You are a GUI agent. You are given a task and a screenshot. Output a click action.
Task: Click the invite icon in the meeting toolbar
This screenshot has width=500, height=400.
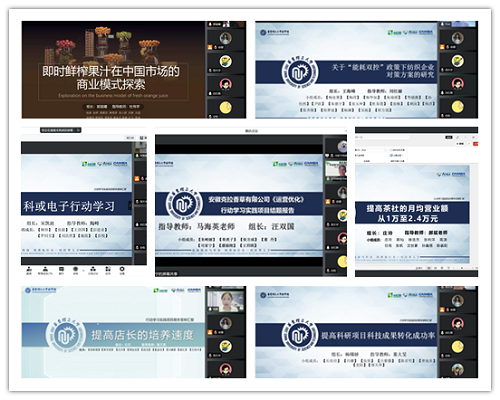[29, 270]
